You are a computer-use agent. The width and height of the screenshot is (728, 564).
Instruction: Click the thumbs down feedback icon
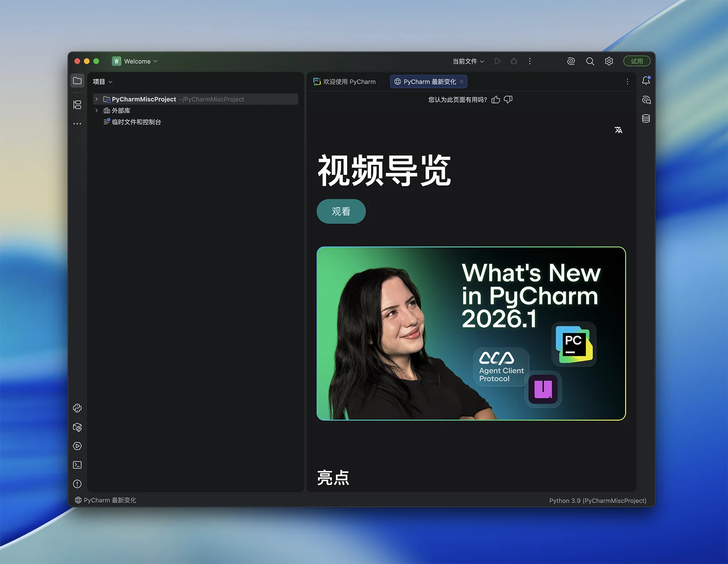click(508, 100)
